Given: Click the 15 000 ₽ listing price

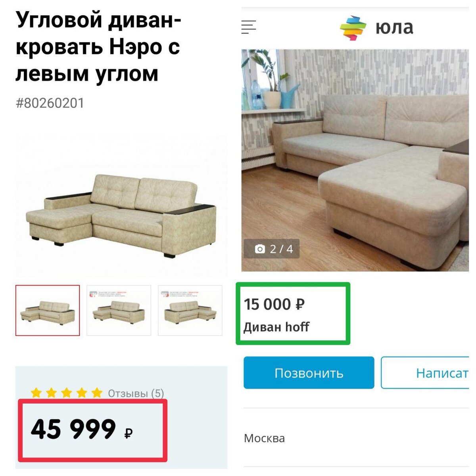Looking at the screenshot, I should click(x=274, y=305).
